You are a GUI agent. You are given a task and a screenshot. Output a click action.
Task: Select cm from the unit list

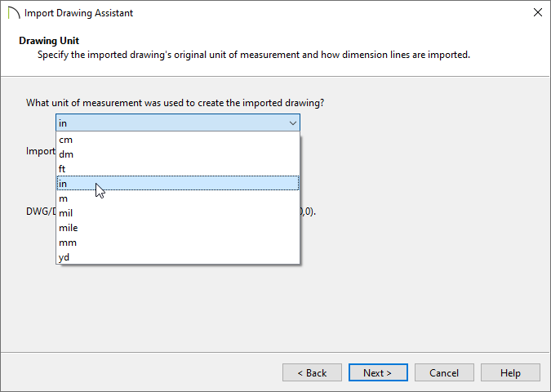coord(178,140)
